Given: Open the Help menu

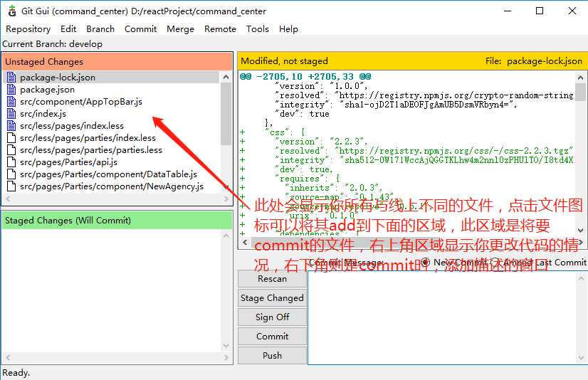Looking at the screenshot, I should (288, 29).
